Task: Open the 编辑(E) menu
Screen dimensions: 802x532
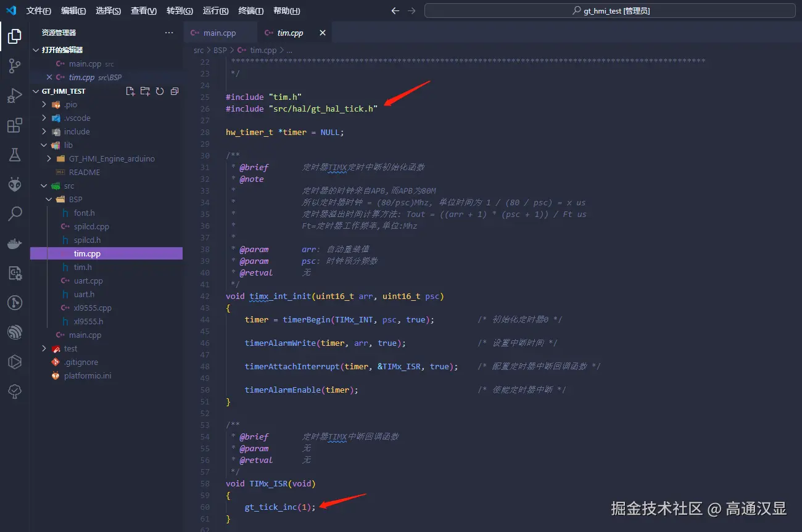Action: 74,11
